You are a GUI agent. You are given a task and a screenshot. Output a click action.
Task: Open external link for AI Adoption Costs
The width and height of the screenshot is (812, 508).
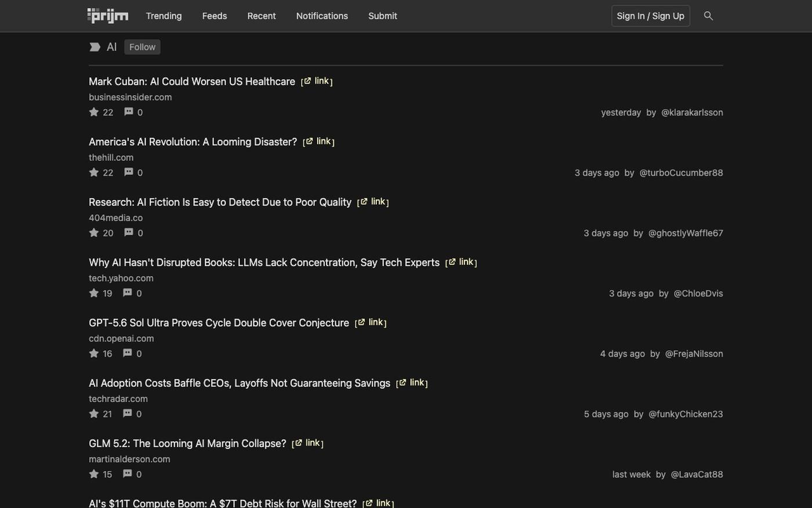click(x=412, y=383)
